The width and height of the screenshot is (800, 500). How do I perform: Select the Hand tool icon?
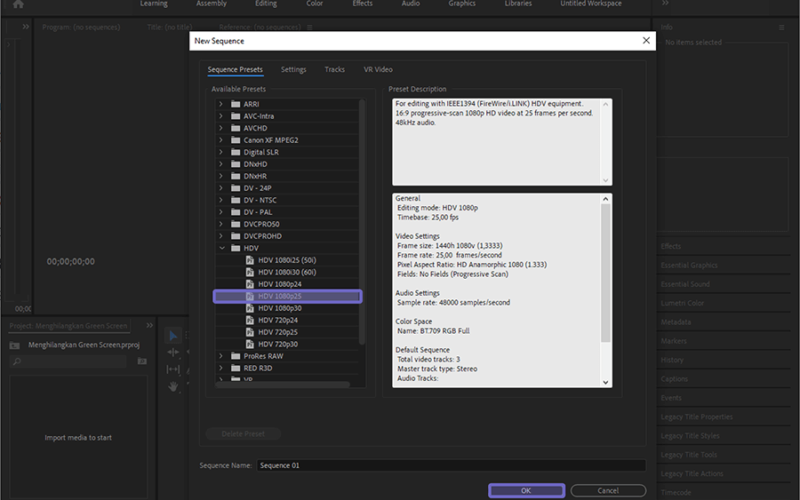(x=173, y=387)
